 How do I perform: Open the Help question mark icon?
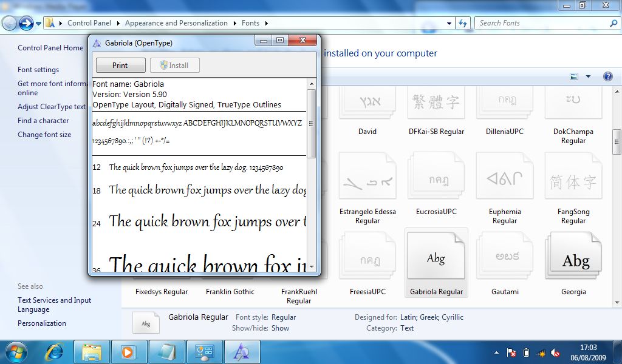point(607,76)
